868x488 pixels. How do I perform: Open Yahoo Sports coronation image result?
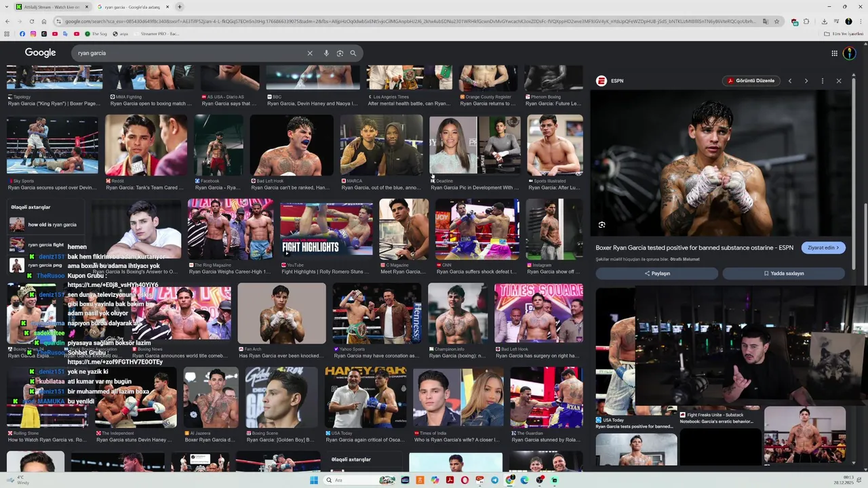(x=377, y=313)
